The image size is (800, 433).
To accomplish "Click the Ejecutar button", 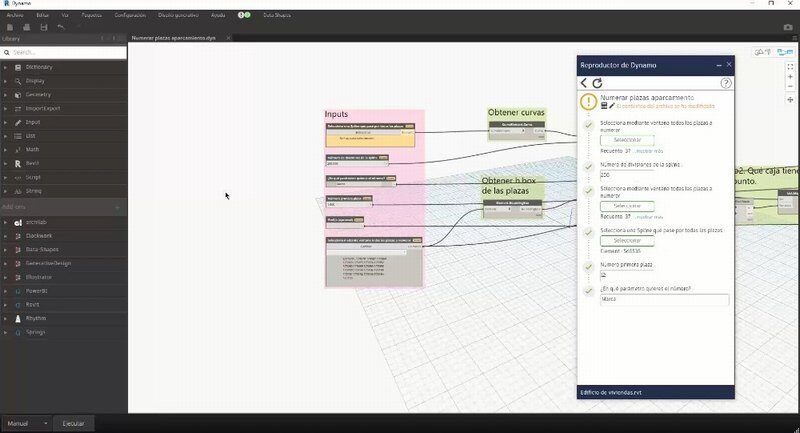I will tap(74, 423).
